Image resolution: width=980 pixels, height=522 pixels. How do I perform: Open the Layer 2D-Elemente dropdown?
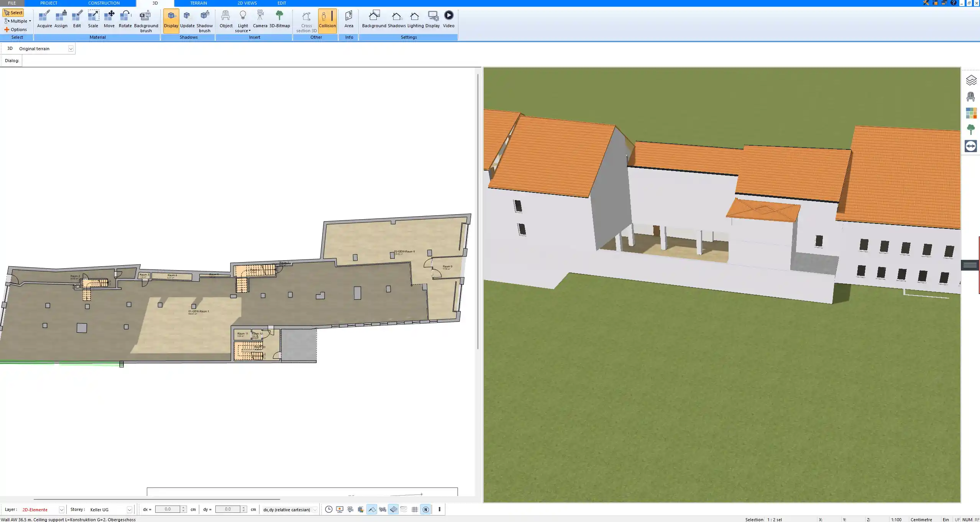(61, 510)
